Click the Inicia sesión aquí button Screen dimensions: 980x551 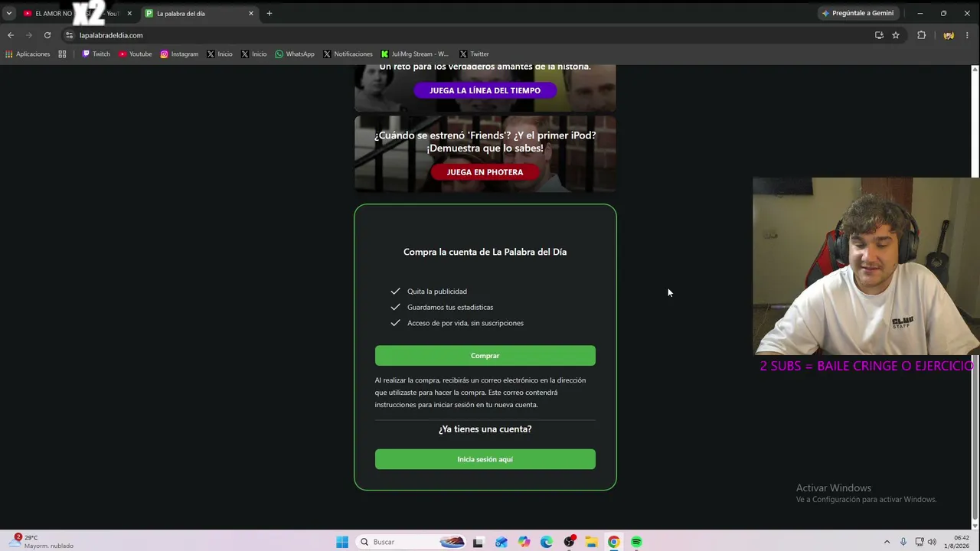coord(485,459)
